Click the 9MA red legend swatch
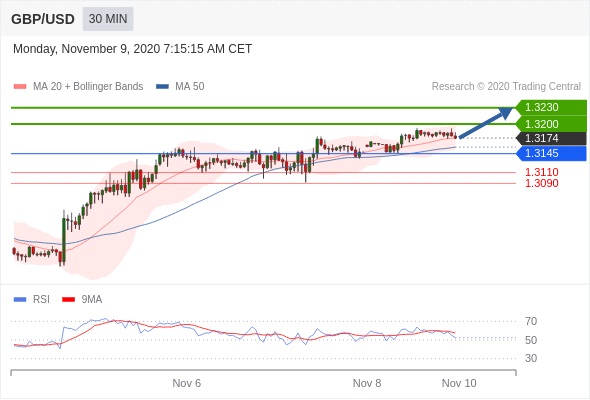Viewport: 590px width, 400px height. (68, 300)
